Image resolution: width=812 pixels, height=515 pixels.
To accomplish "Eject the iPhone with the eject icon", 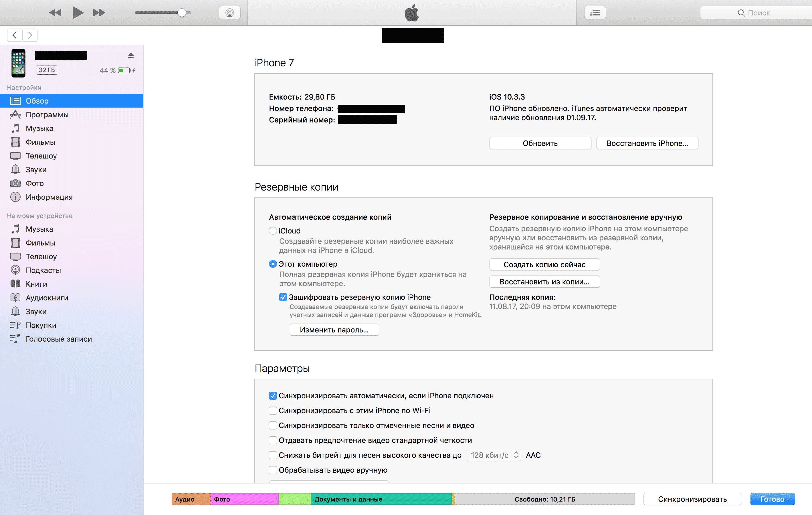I will (x=131, y=55).
